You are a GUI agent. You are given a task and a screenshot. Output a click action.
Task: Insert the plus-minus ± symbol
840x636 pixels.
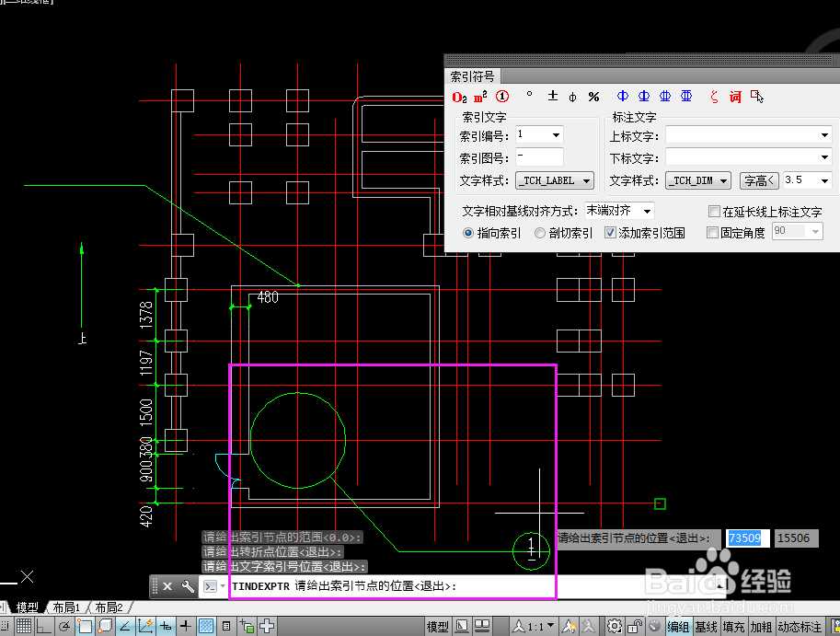tap(552, 96)
